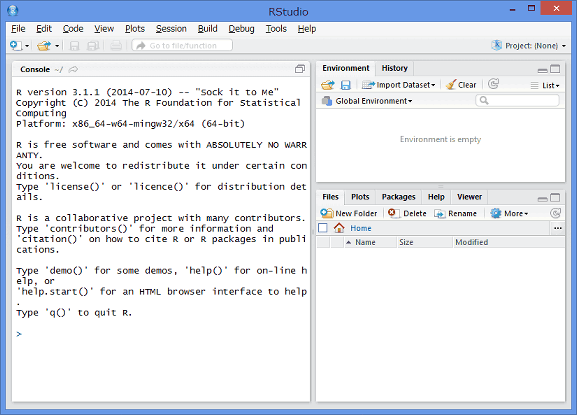This screenshot has height=415, width=577.
Task: Open the Plots menu
Action: coord(135,29)
